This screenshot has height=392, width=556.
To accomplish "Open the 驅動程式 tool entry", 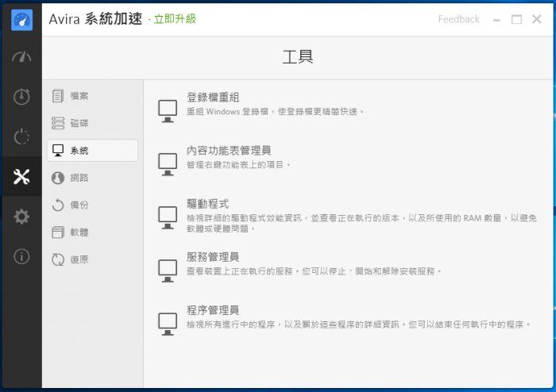I will coord(207,204).
